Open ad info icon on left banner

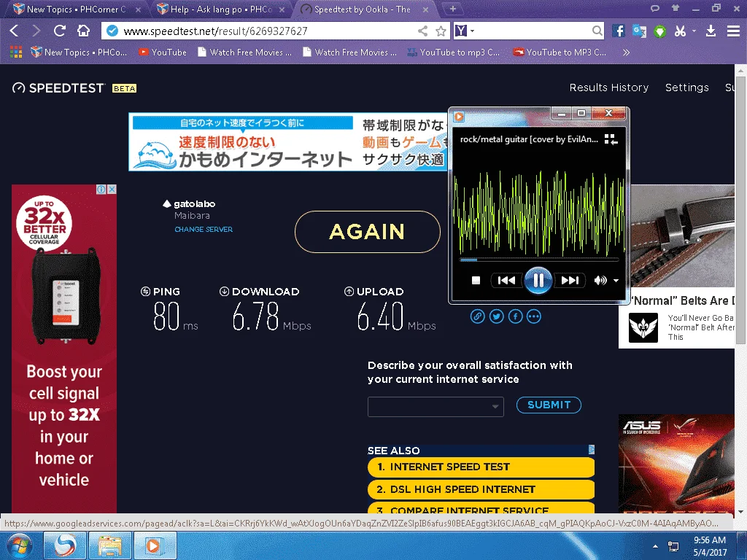coord(101,189)
